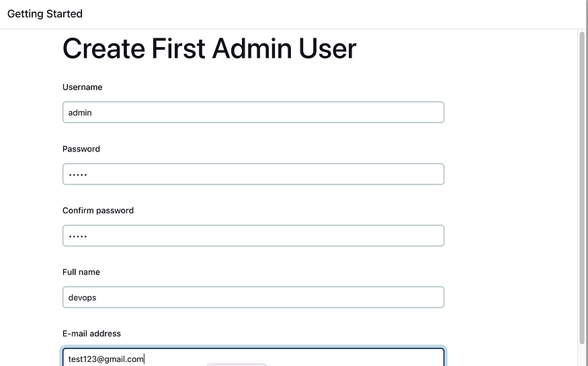The width and height of the screenshot is (588, 366).
Task: Select the Password input field
Action: pos(253,174)
